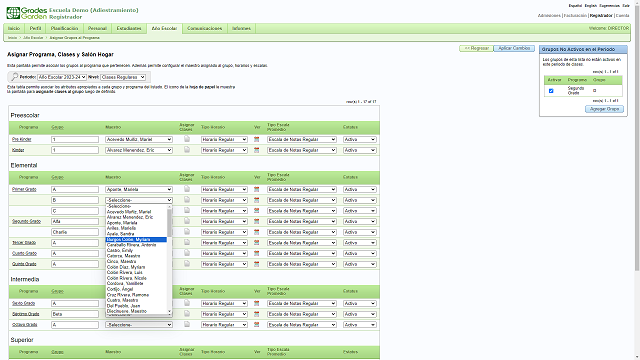Select Ayala, Sandra in teacher list
The height and width of the screenshot is (360, 640).
pos(136,234)
